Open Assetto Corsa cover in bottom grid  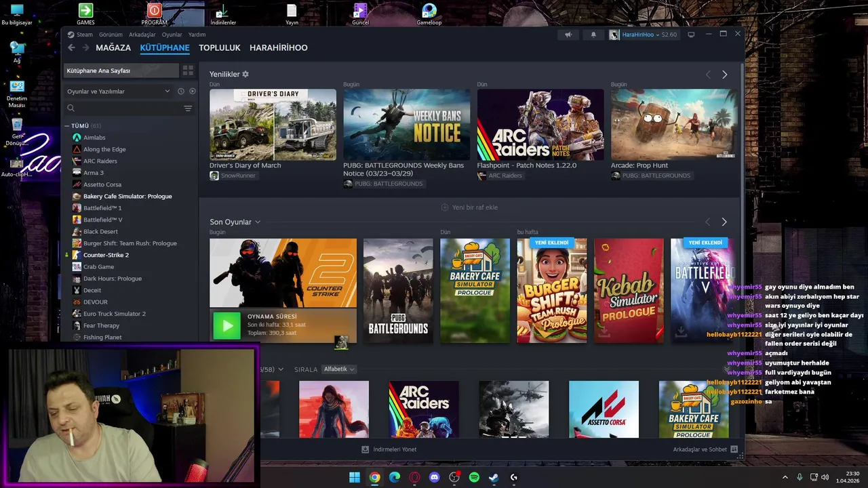pyautogui.click(x=604, y=409)
